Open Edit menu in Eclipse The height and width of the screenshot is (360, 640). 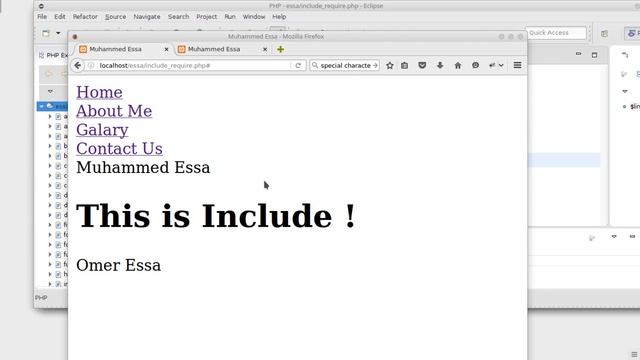pyautogui.click(x=60, y=17)
